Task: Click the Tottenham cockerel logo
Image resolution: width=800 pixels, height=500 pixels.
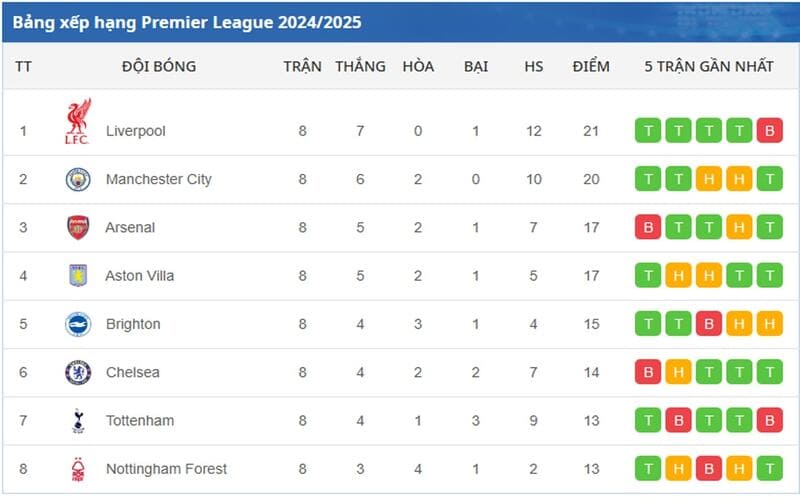Action: pos(78,421)
